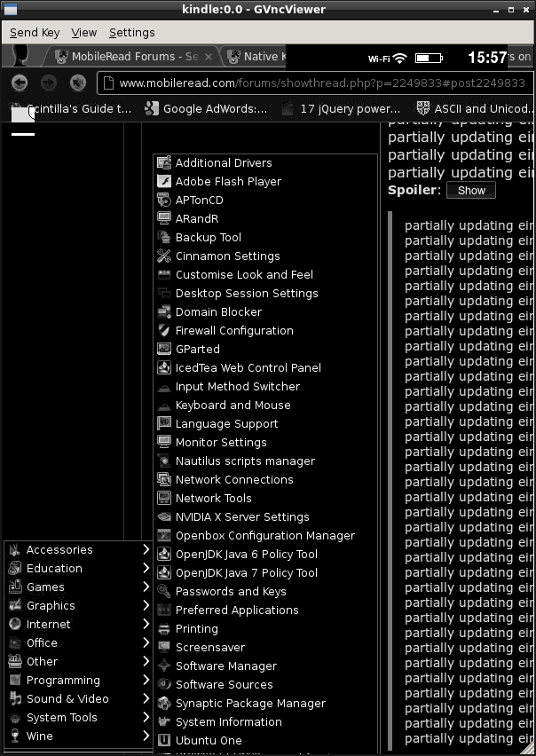Expand the Internet submenu
The height and width of the screenshot is (756, 536).
[x=78, y=624]
